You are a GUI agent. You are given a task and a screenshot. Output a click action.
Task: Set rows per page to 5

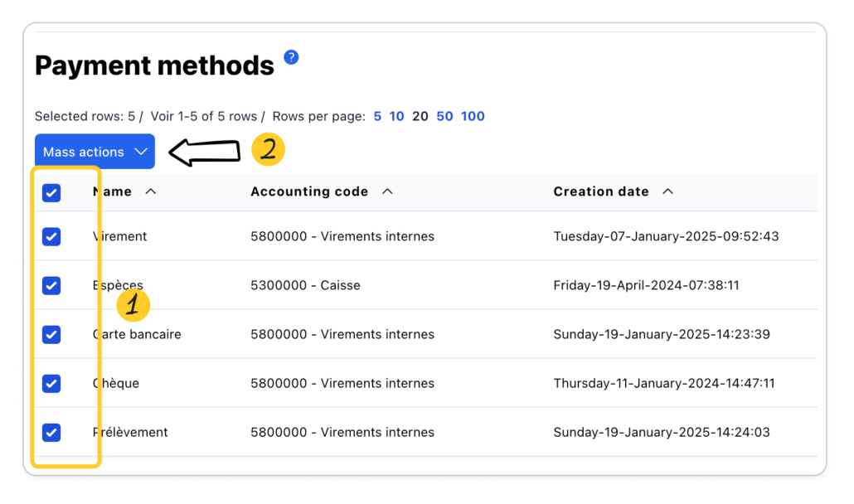[x=377, y=116]
